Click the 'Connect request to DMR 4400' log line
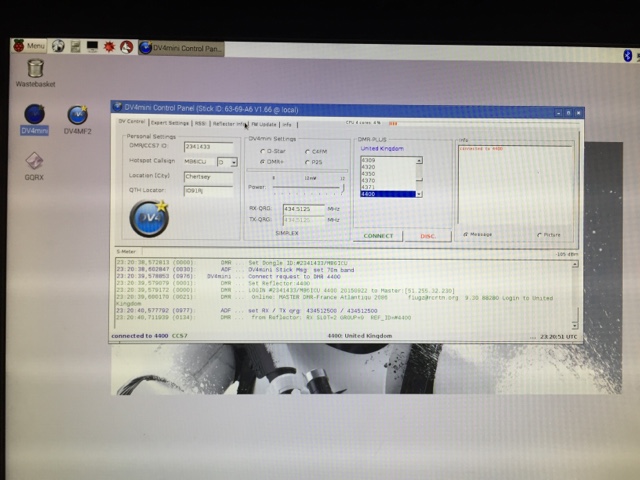This screenshot has width=640, height=480. pyautogui.click(x=294, y=277)
